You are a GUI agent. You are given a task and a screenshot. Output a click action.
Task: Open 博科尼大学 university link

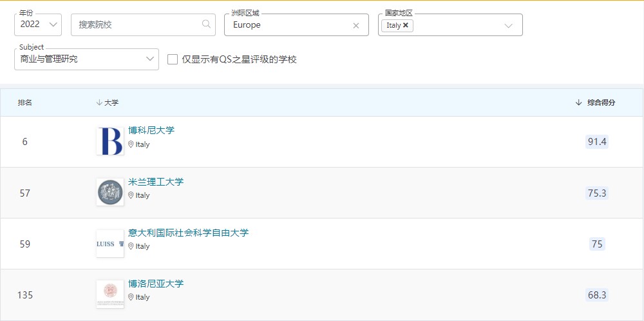coord(151,130)
